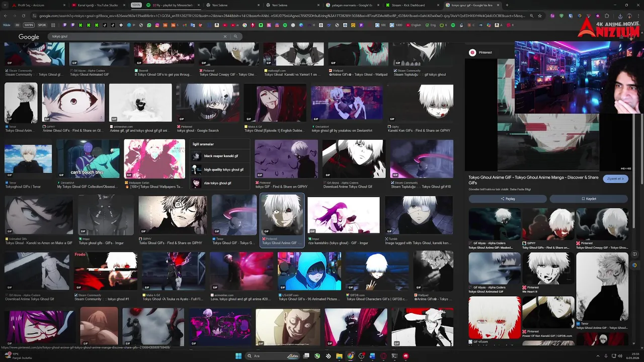The height and width of the screenshot is (362, 644).
Task: Open a new browser tab with plus
Action: click(x=507, y=5)
